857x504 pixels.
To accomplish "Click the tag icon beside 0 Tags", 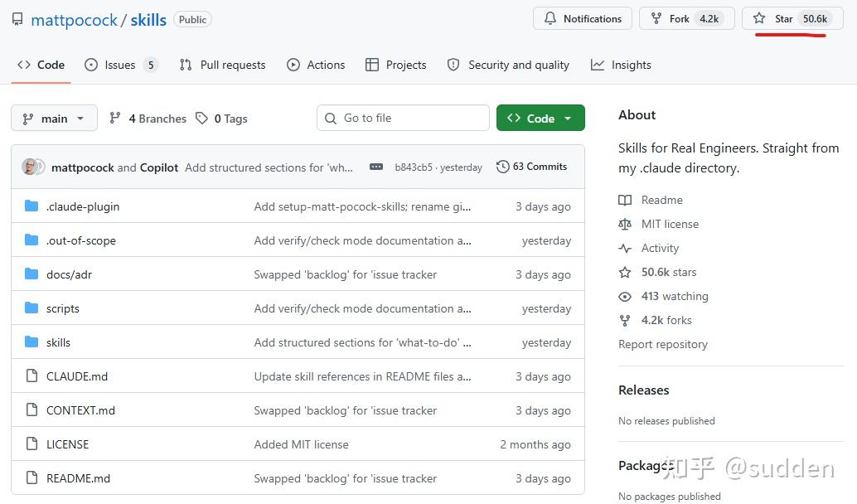I will pyautogui.click(x=201, y=118).
